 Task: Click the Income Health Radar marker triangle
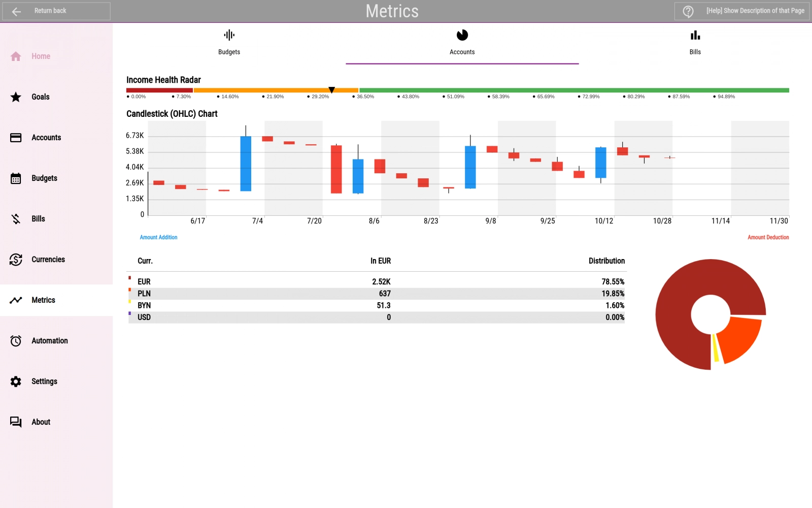coord(331,90)
